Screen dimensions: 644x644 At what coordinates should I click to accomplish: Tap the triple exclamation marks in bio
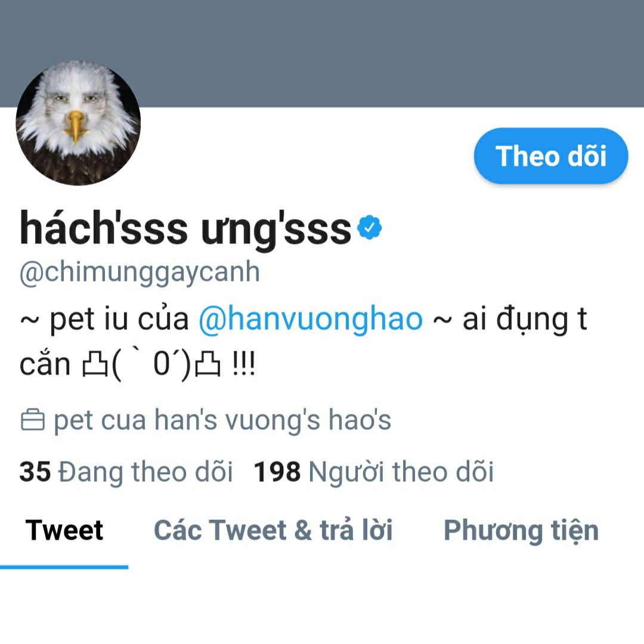pyautogui.click(x=243, y=364)
